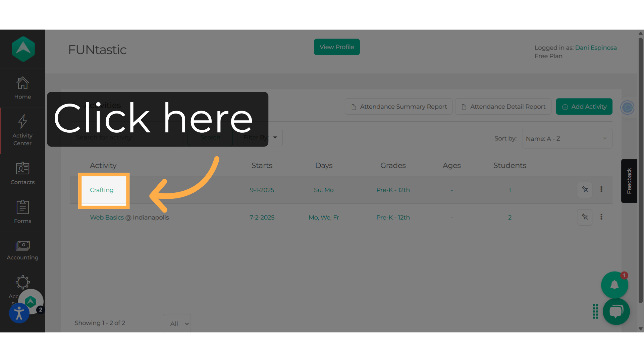
Task: Open the Feedback side tab
Action: pos(629,181)
